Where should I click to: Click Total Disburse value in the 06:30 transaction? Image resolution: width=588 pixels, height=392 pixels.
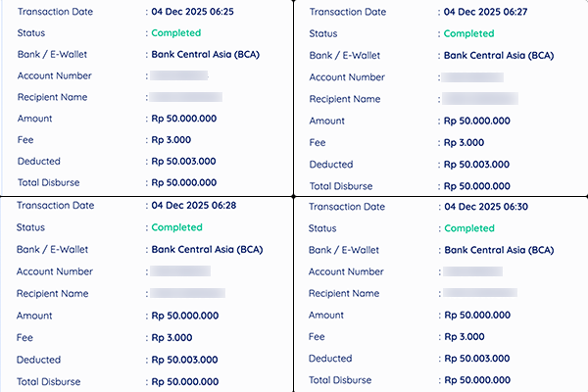[477, 381]
